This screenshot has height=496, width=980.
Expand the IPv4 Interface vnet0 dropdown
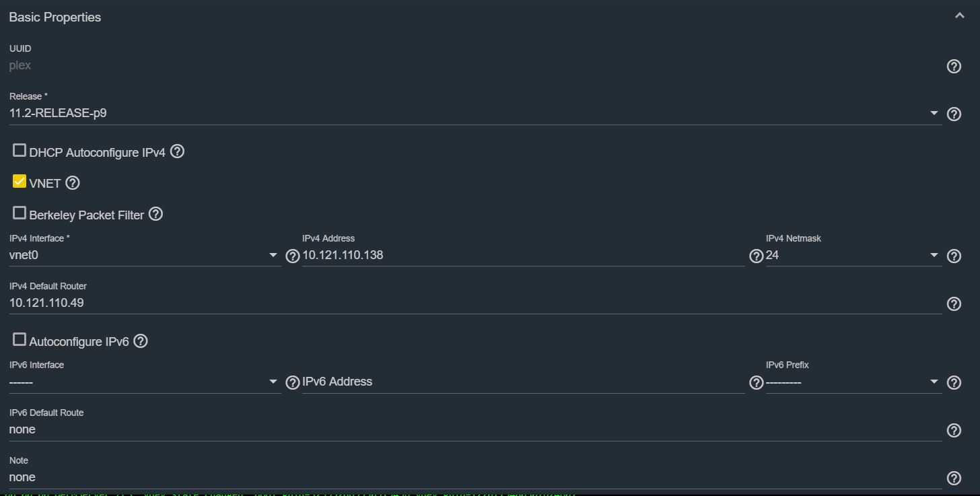click(x=145, y=255)
